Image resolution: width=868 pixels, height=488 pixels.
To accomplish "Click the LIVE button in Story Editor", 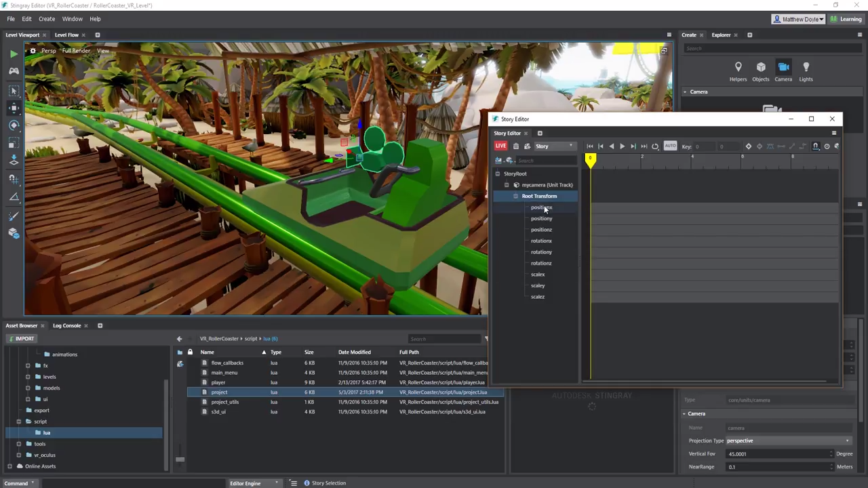I will tap(500, 146).
